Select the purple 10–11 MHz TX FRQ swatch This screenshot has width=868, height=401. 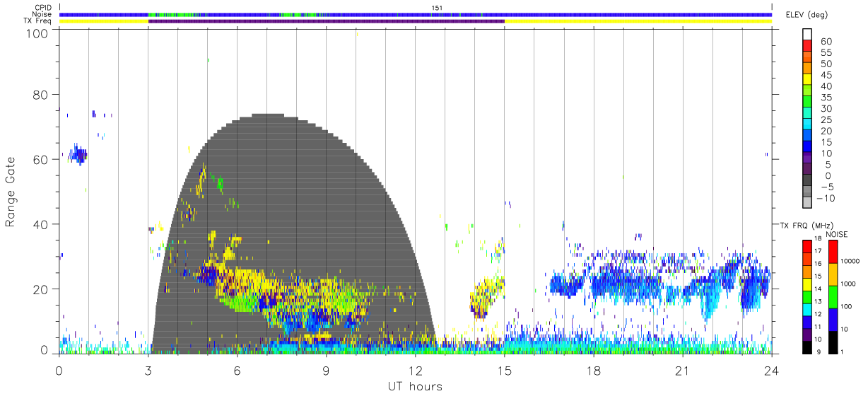coord(808,335)
